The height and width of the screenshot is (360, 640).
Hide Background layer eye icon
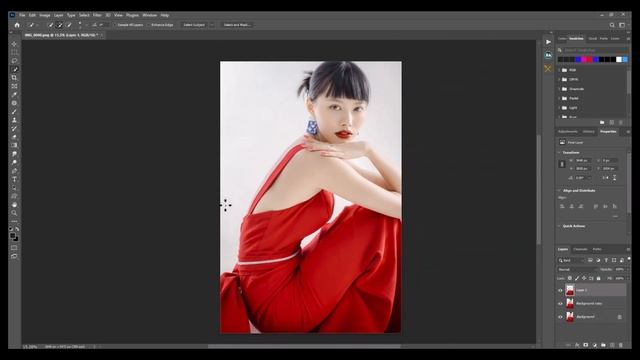pyautogui.click(x=560, y=317)
